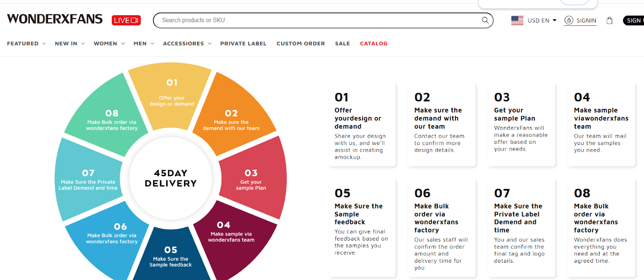The image size is (644, 280).
Task: Click the 02 Make sure the demand card
Action: click(442, 124)
